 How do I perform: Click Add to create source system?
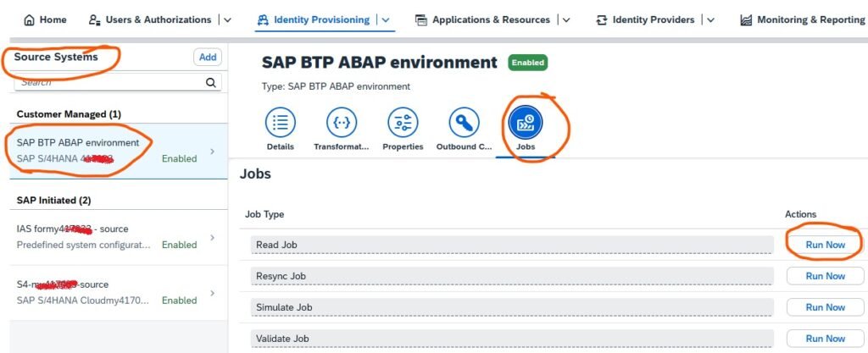click(208, 58)
